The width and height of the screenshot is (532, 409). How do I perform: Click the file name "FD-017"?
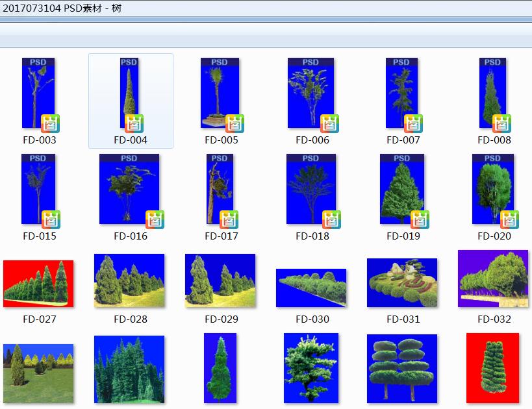pos(222,236)
